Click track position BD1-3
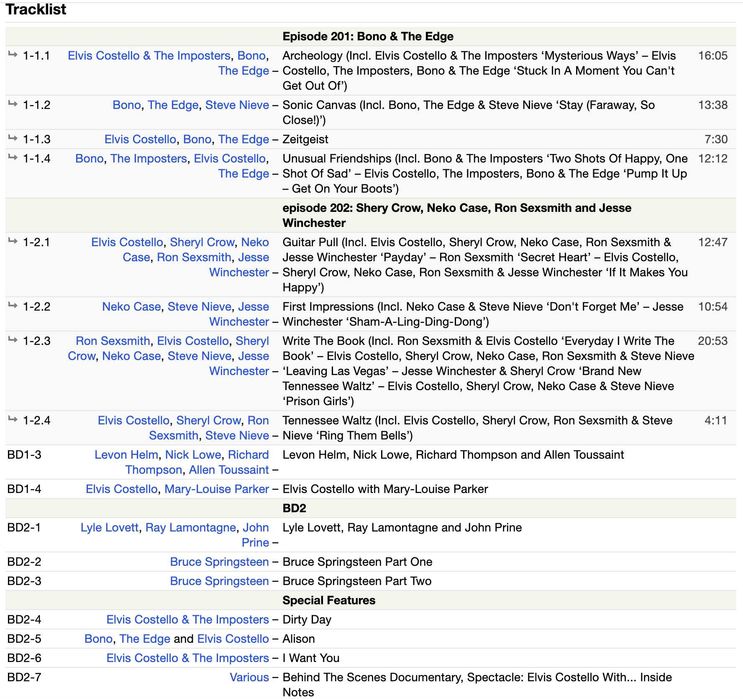This screenshot has width=743, height=699. (25, 455)
